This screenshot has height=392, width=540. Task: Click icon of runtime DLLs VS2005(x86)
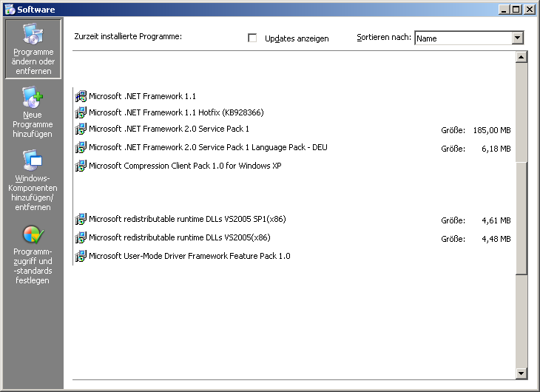click(x=81, y=237)
